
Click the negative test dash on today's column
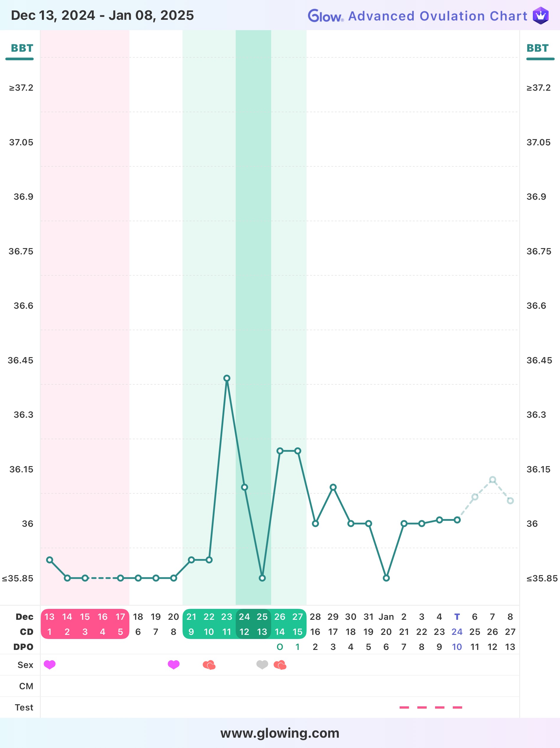[457, 707]
